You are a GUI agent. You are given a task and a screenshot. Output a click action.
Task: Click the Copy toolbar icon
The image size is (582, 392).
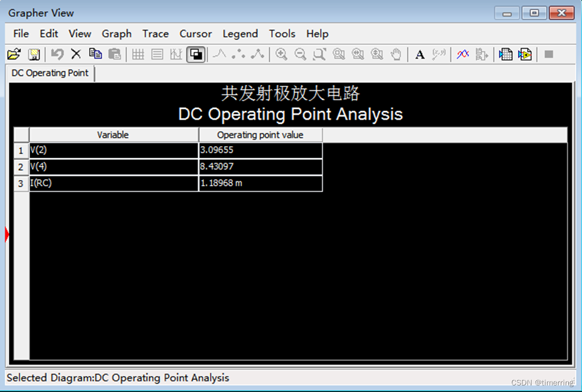click(x=95, y=55)
